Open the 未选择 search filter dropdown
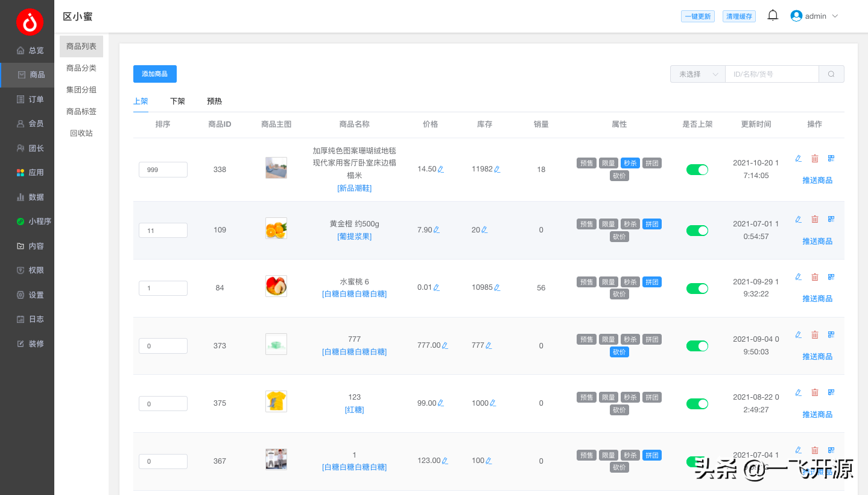This screenshot has height=495, width=868. click(x=698, y=74)
